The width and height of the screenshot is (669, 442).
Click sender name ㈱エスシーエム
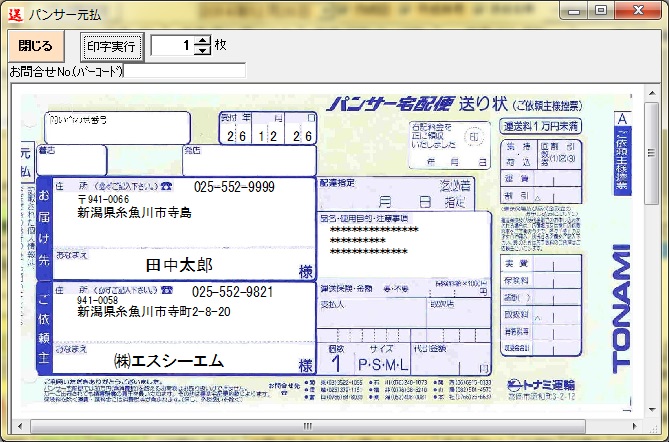coord(169,361)
